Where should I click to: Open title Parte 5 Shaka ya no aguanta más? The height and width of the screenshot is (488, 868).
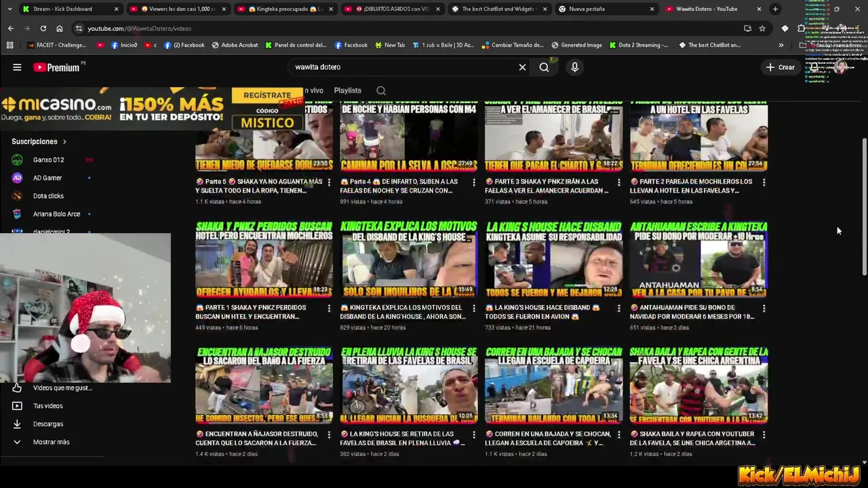click(x=259, y=186)
